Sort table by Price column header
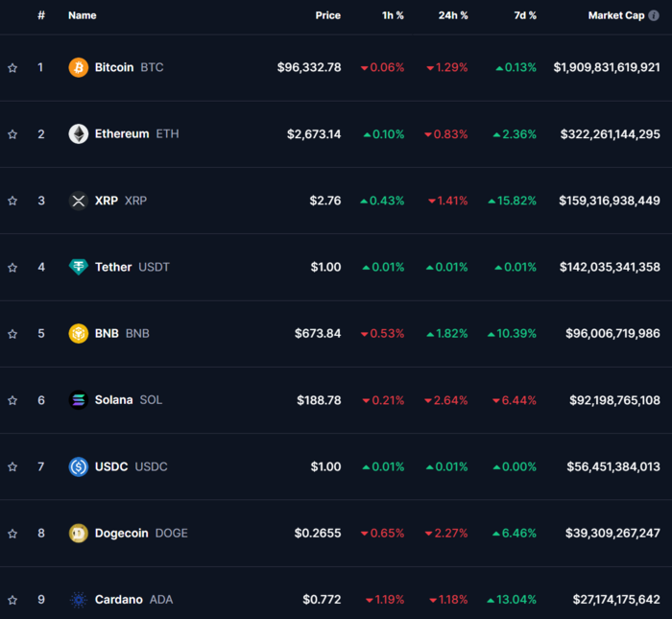The image size is (672, 619). click(x=328, y=15)
